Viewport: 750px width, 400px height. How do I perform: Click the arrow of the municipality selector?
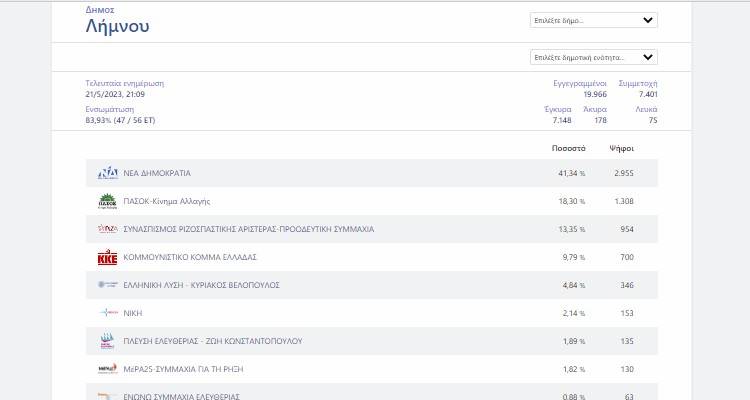pos(647,20)
